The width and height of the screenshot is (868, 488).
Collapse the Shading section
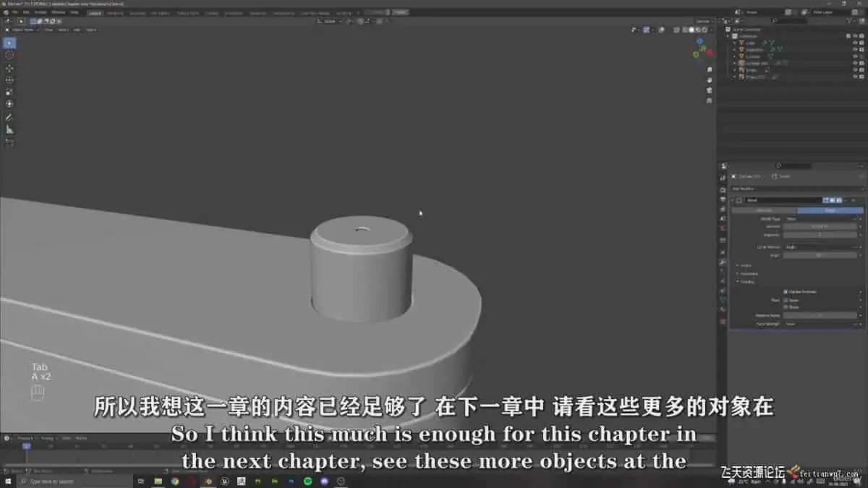pos(746,282)
